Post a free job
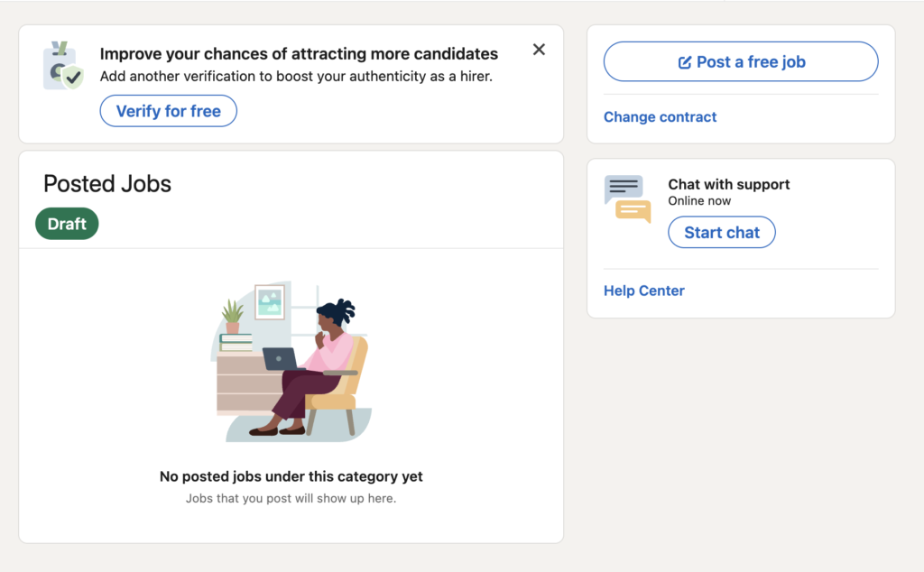 pyautogui.click(x=740, y=61)
